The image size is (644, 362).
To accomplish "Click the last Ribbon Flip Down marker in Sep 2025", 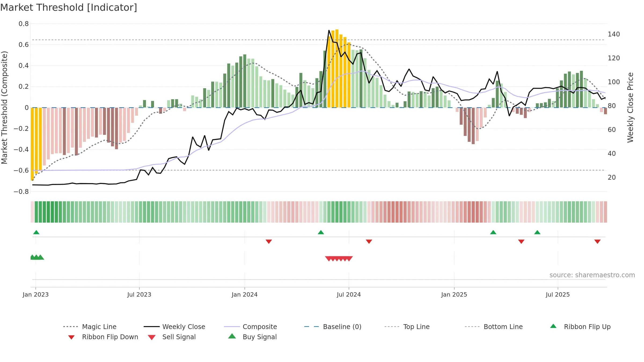I will pos(597,242).
